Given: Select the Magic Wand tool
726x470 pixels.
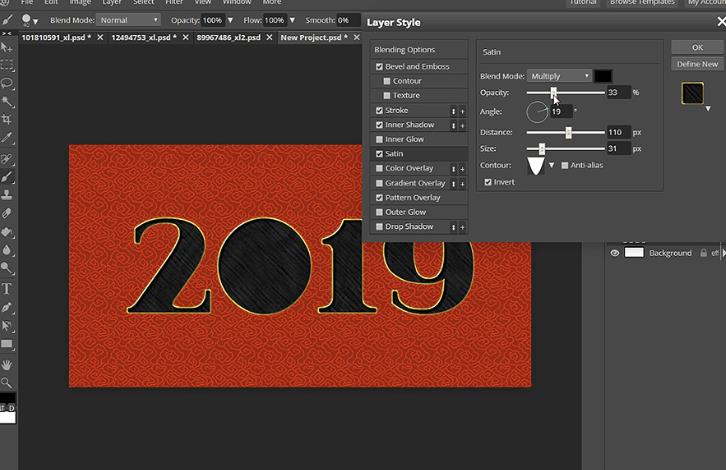Looking at the screenshot, I should pyautogui.click(x=6, y=101).
